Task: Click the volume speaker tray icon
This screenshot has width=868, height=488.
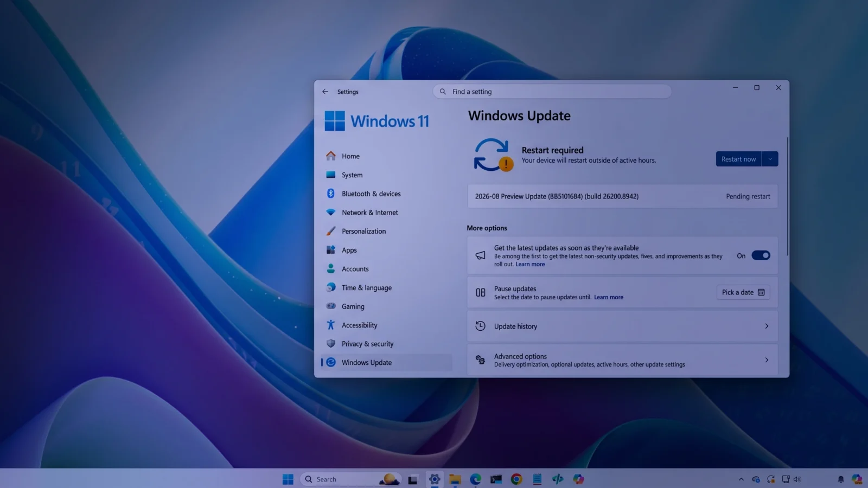Action: pos(797,479)
